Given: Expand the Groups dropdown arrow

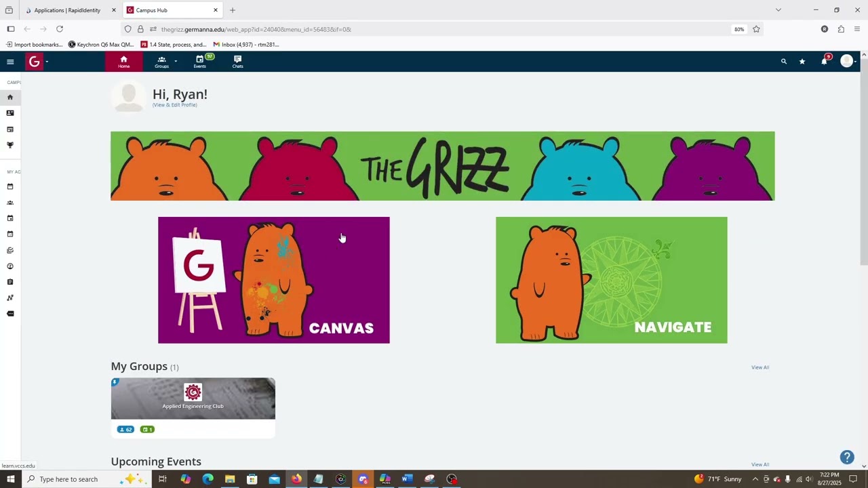Looking at the screenshot, I should (x=176, y=62).
